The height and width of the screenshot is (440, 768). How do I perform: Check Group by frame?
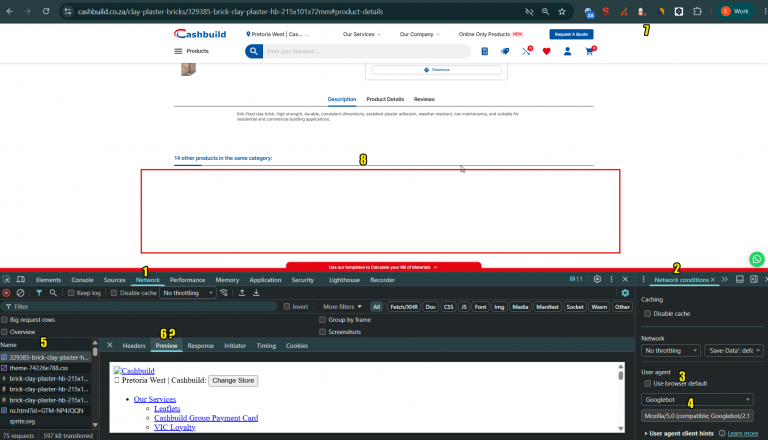tap(322, 319)
